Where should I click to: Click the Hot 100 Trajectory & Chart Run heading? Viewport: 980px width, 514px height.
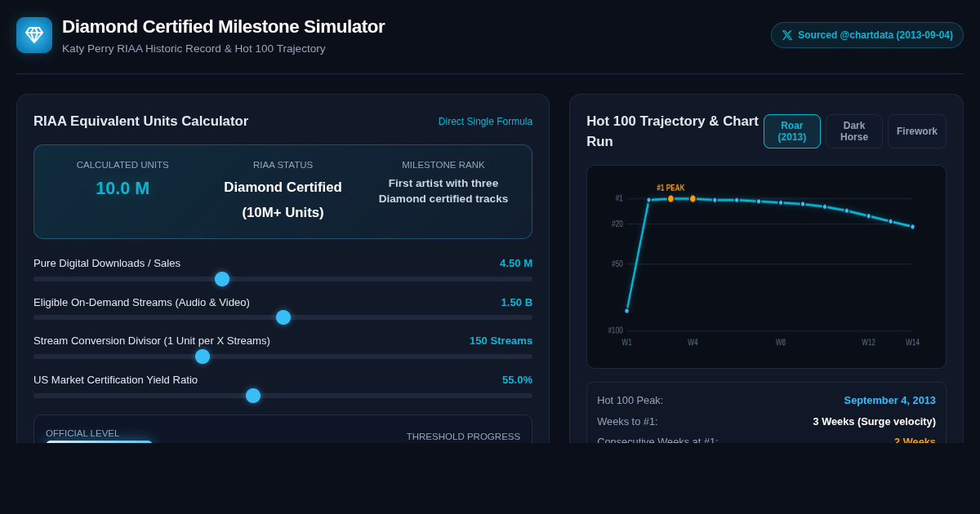(672, 131)
